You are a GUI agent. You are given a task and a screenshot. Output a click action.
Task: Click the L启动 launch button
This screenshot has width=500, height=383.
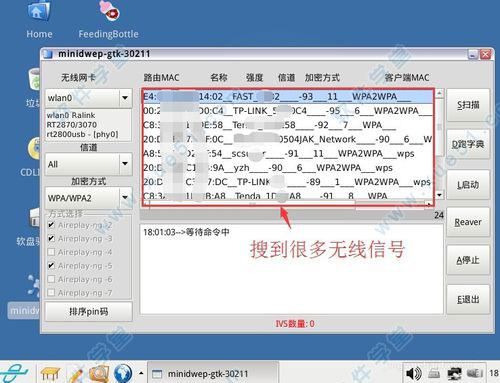coord(468,185)
